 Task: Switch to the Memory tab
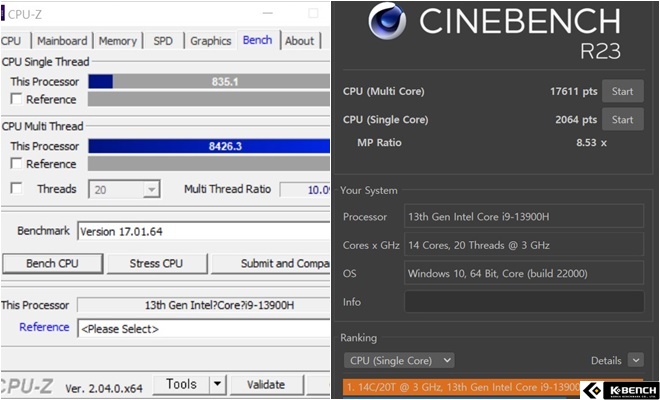(118, 41)
